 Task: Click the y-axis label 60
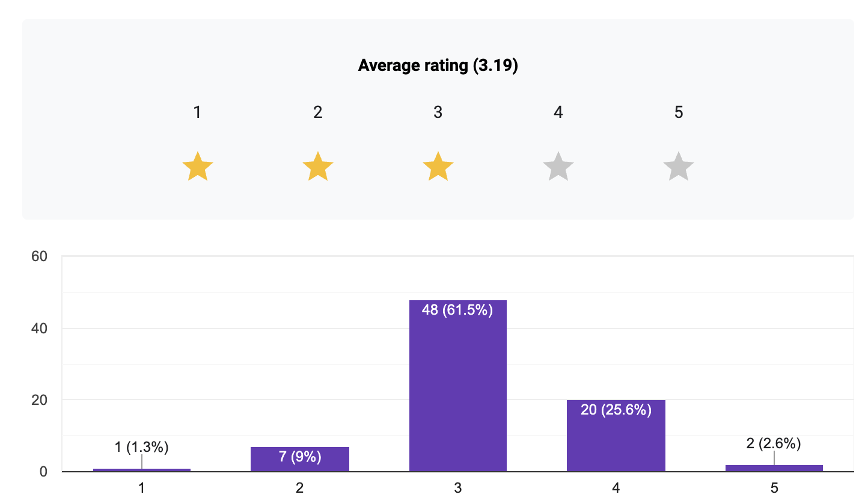click(39, 257)
